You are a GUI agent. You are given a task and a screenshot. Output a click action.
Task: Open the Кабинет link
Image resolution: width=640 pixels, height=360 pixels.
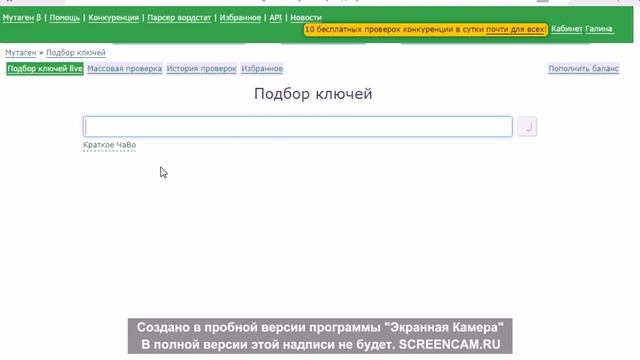click(x=567, y=29)
